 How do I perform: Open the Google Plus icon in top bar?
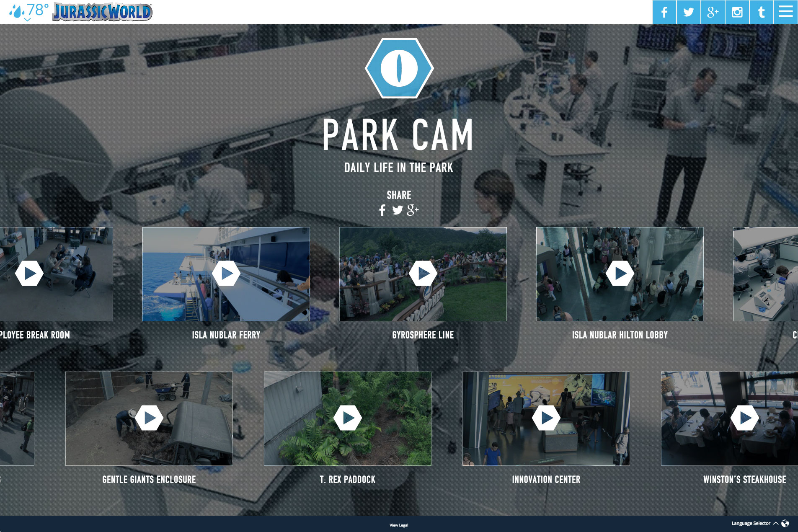point(713,12)
